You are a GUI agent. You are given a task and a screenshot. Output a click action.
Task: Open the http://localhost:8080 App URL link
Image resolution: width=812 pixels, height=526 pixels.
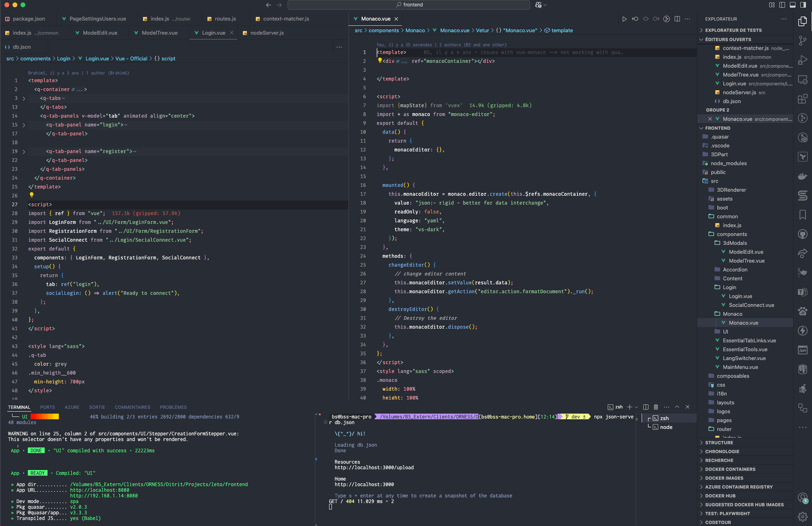[x=100, y=490]
